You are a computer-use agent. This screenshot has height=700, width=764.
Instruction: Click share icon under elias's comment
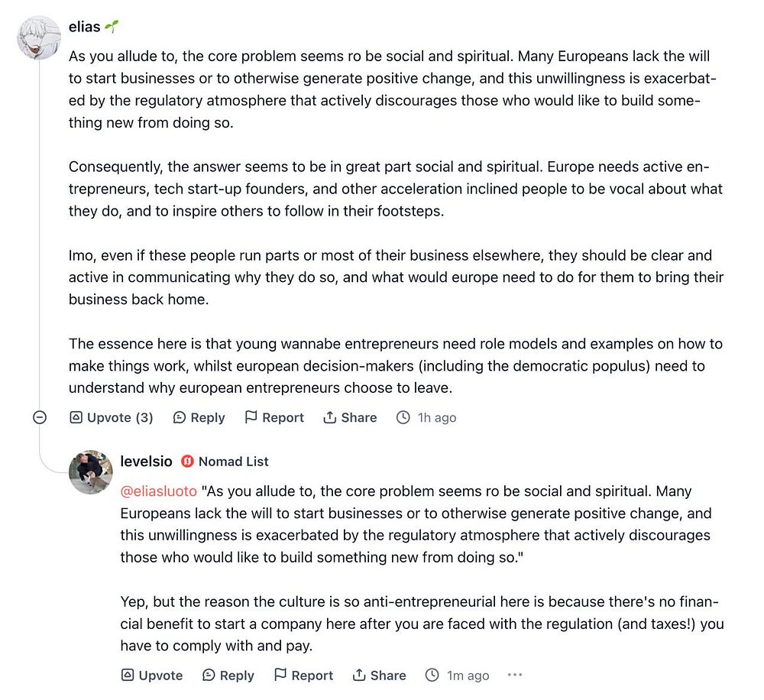click(x=330, y=417)
